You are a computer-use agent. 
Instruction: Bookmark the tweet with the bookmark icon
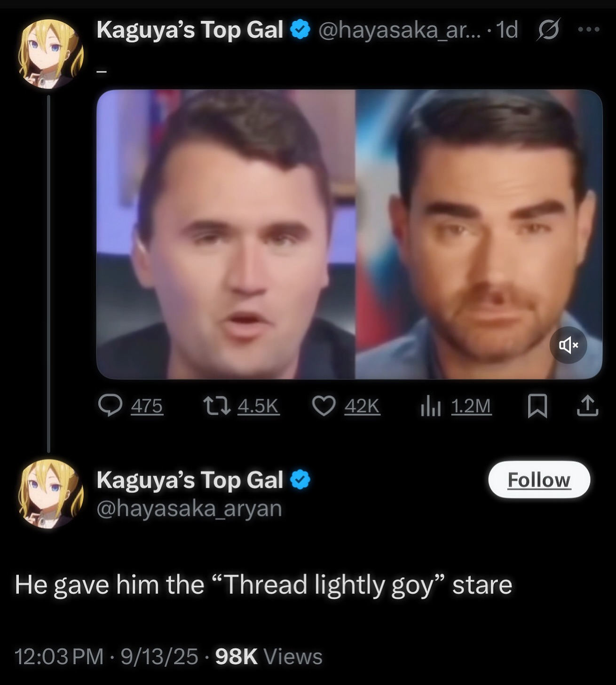[537, 405]
